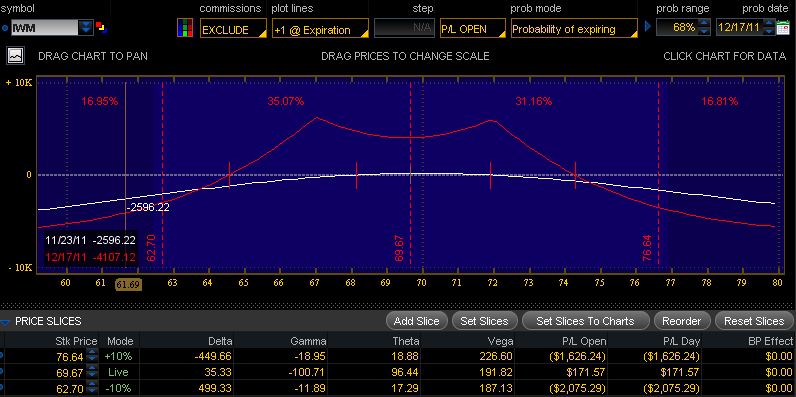Open the prob date calendar picker

click(x=782, y=27)
